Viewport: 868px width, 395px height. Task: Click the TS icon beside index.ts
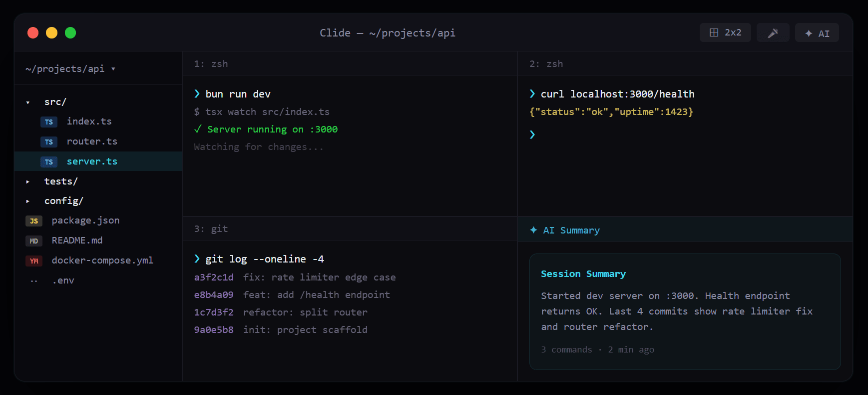tap(49, 122)
